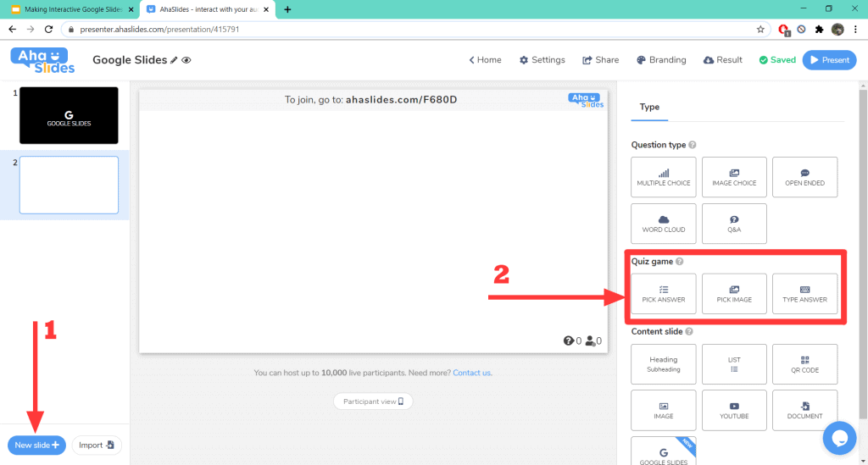Select the Q&A question type
The image size is (868, 465).
(734, 224)
